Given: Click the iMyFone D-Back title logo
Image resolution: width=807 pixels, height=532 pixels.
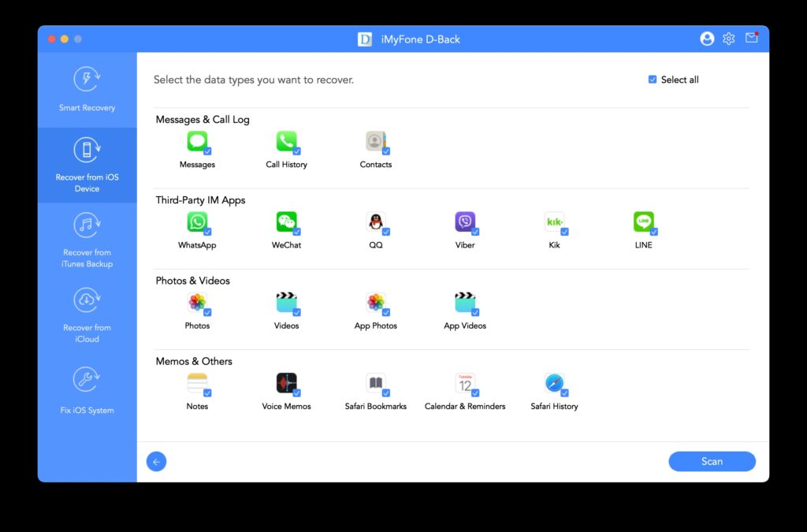Looking at the screenshot, I should (364, 39).
